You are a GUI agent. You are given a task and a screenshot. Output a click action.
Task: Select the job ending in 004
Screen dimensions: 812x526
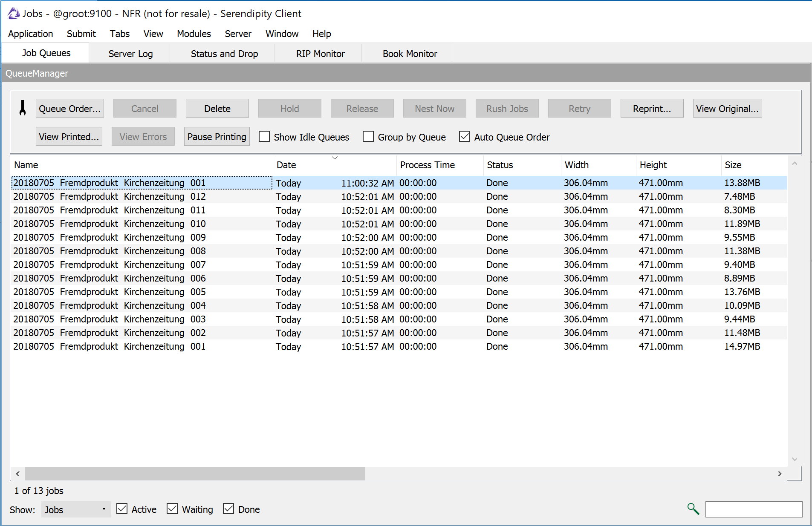[399, 305]
